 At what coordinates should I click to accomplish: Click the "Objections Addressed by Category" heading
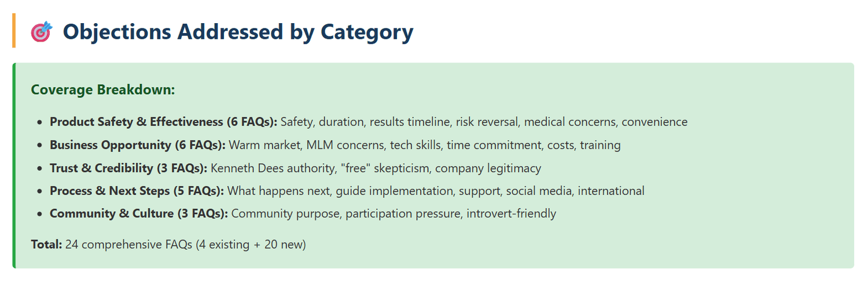coord(238,32)
